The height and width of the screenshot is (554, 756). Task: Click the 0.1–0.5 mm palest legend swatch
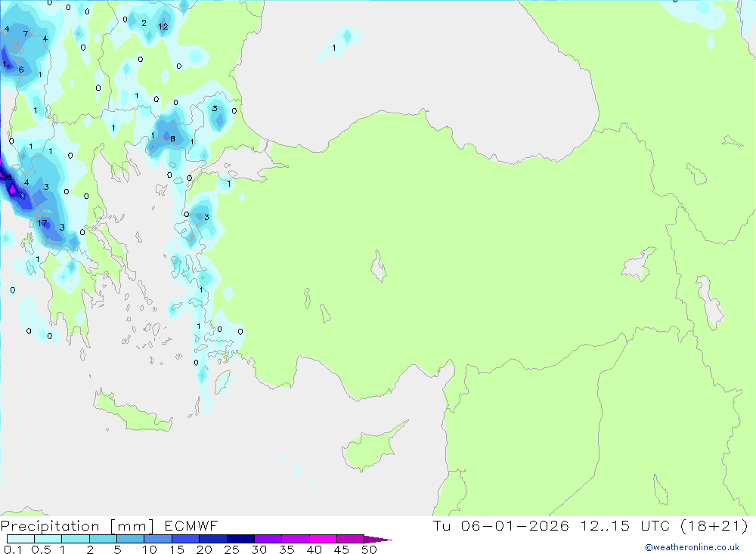click(x=20, y=539)
